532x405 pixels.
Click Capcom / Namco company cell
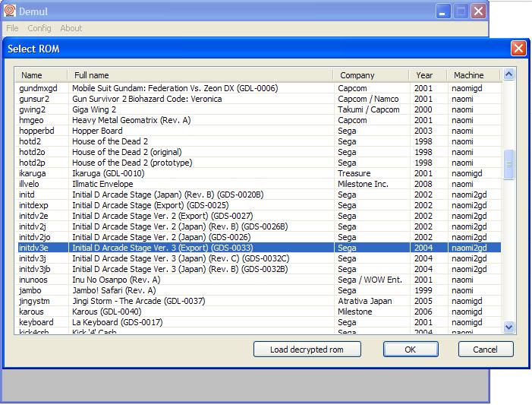[368, 99]
